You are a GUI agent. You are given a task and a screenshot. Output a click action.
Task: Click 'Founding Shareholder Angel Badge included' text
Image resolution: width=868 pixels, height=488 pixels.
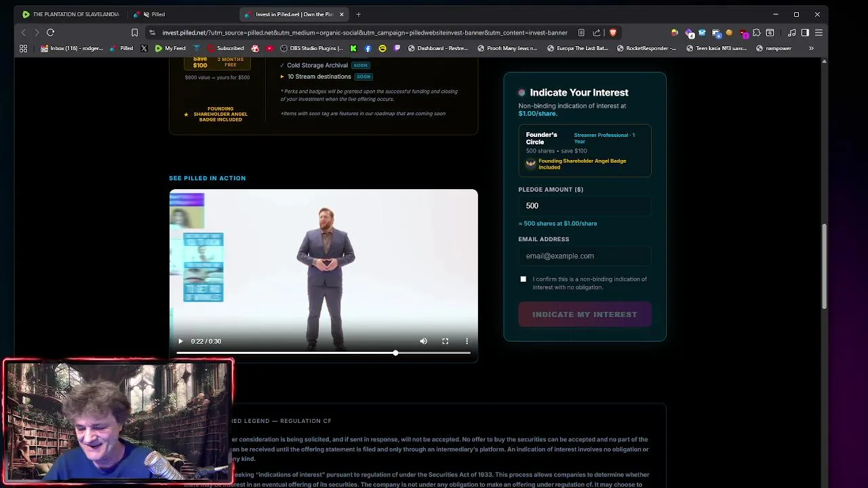pos(582,164)
